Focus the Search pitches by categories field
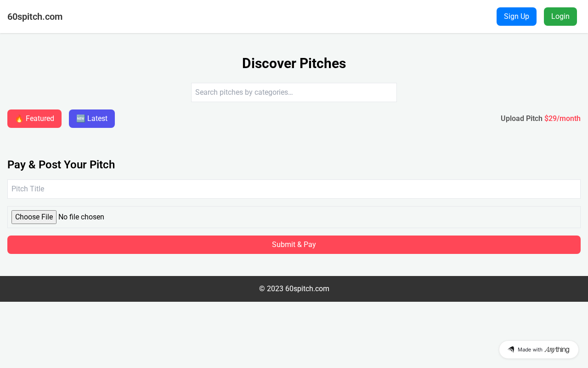The height and width of the screenshot is (368, 588). 294,92
